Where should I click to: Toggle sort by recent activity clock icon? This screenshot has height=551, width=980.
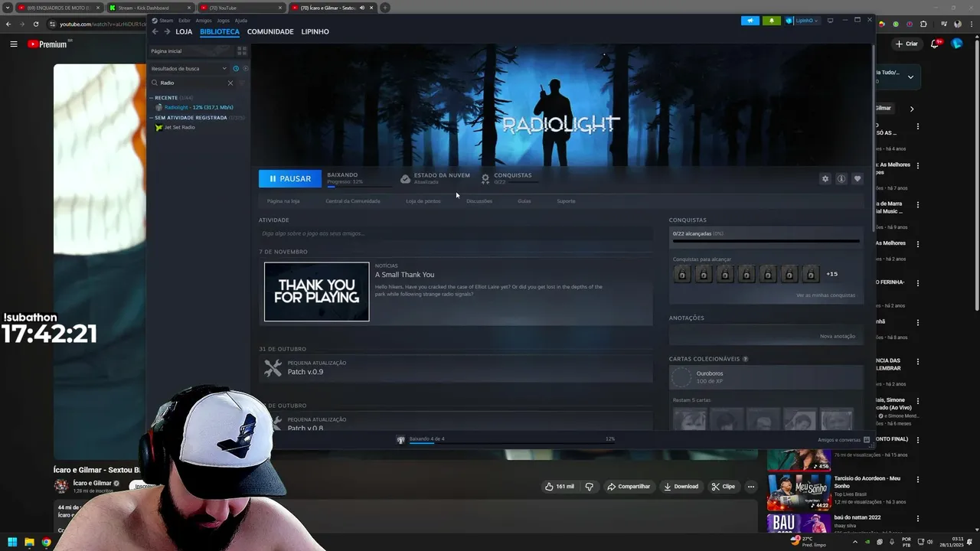236,68
